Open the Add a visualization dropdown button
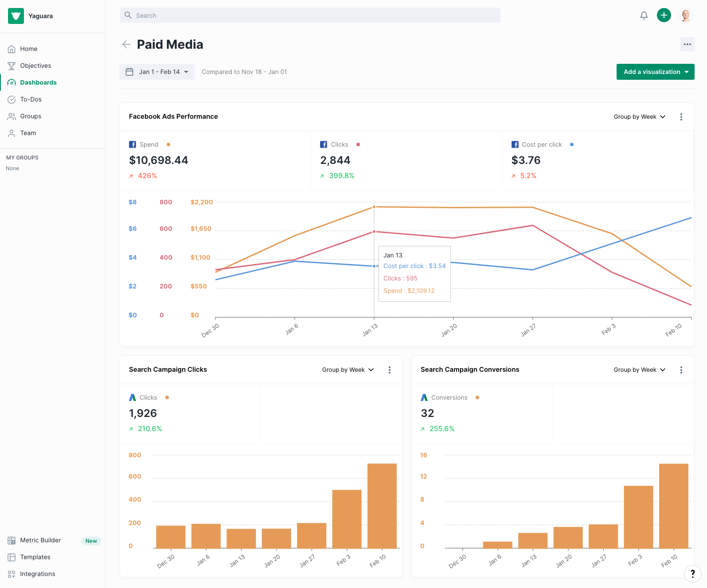 tap(656, 72)
